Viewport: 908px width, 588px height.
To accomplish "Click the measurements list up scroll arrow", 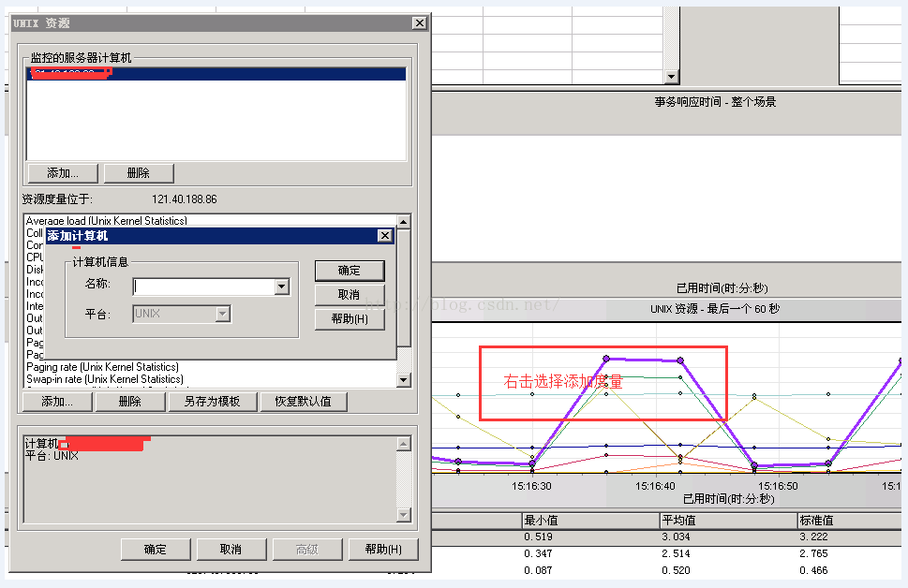I will point(404,222).
